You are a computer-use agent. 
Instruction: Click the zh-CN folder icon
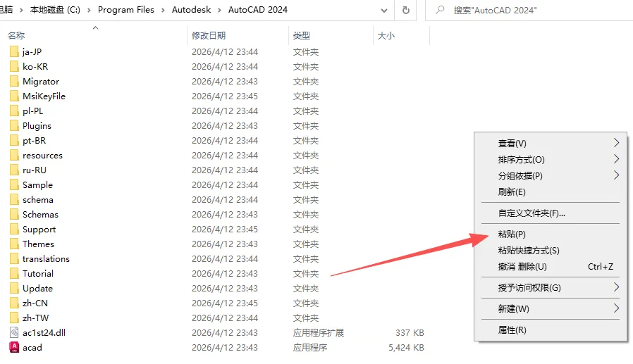[14, 303]
